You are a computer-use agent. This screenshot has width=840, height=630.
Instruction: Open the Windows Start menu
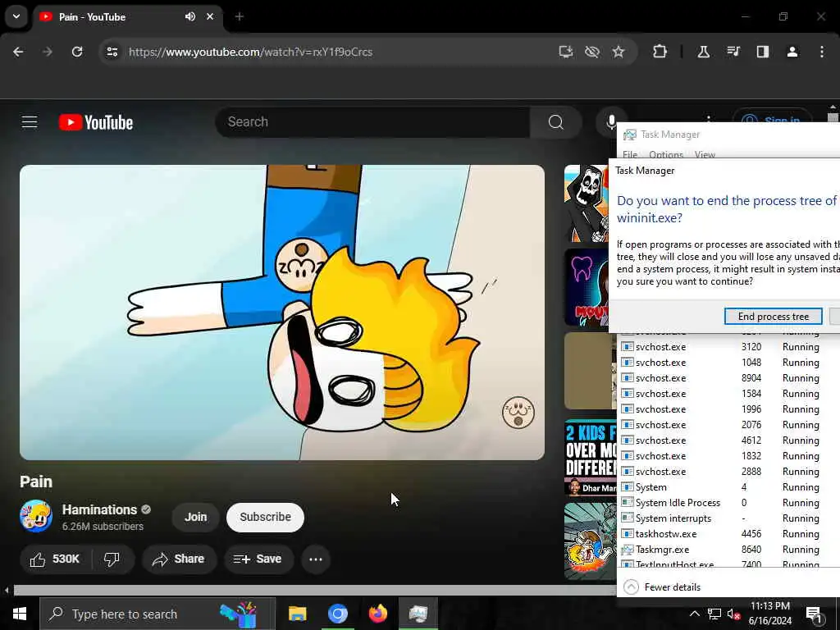[20, 614]
